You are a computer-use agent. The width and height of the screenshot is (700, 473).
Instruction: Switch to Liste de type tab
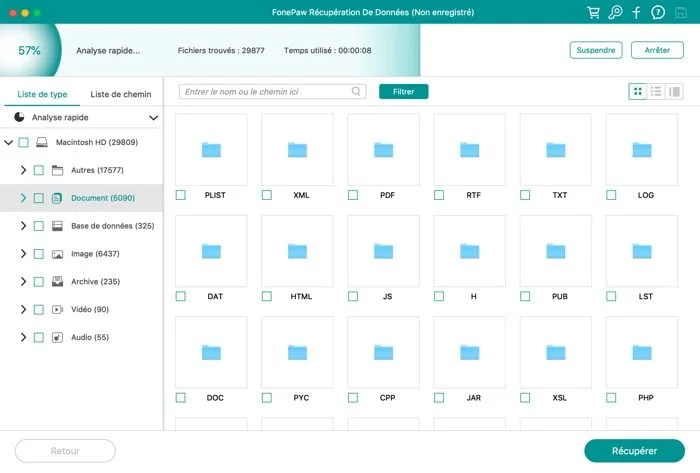pyautogui.click(x=42, y=94)
